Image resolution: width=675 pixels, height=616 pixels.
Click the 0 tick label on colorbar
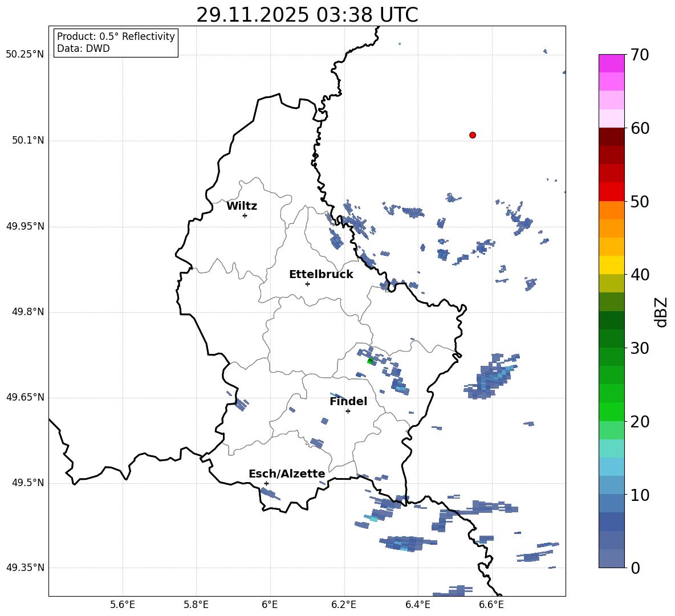(x=635, y=568)
